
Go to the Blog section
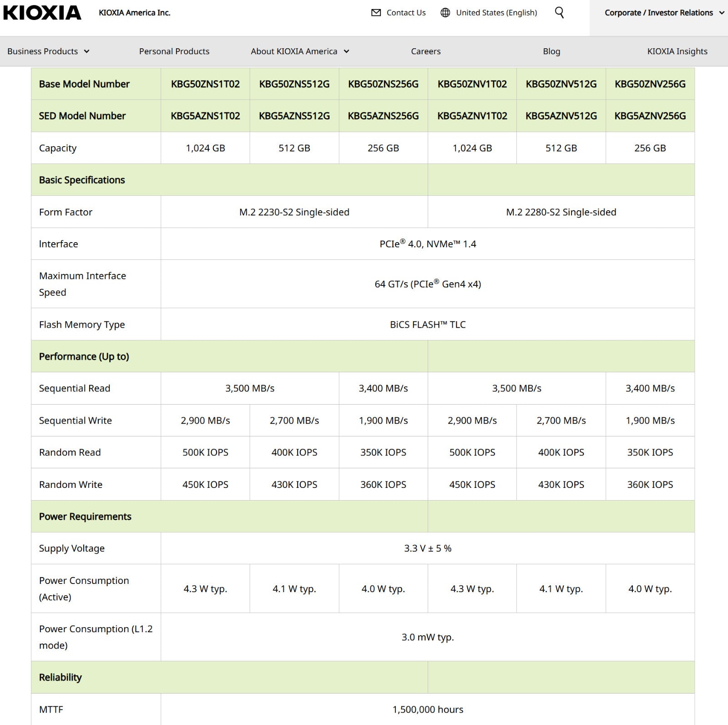point(551,51)
